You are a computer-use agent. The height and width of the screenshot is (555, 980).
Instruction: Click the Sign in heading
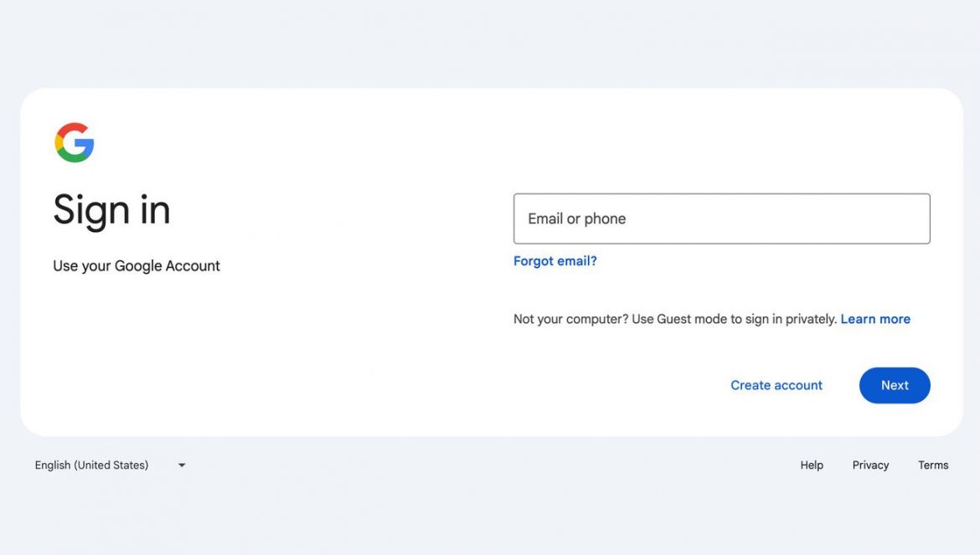click(111, 210)
